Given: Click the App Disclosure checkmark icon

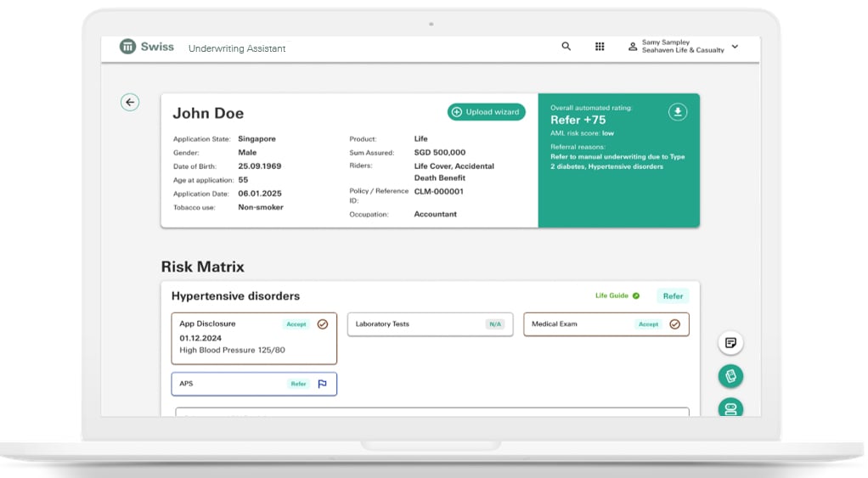Looking at the screenshot, I should coord(323,324).
